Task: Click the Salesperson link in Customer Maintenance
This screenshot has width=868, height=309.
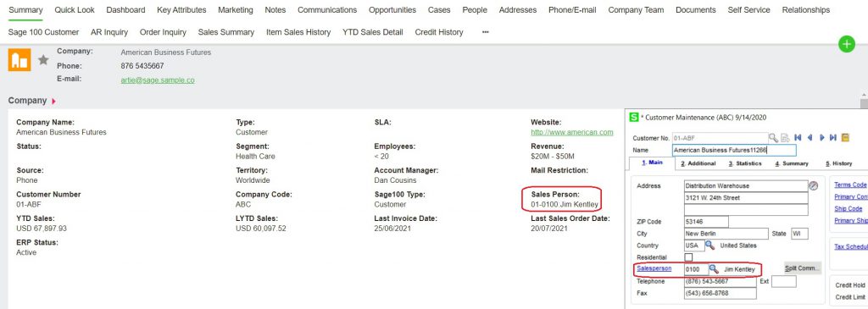Action: [654, 268]
